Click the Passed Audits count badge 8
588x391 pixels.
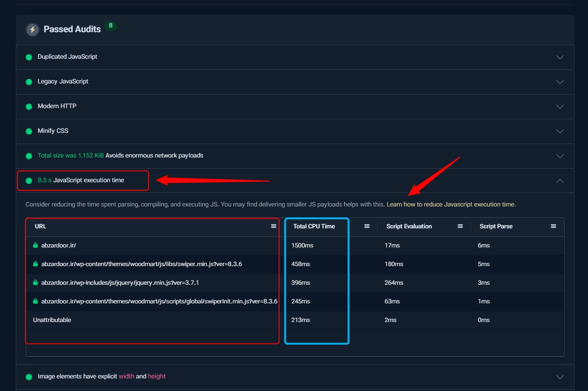coord(111,26)
